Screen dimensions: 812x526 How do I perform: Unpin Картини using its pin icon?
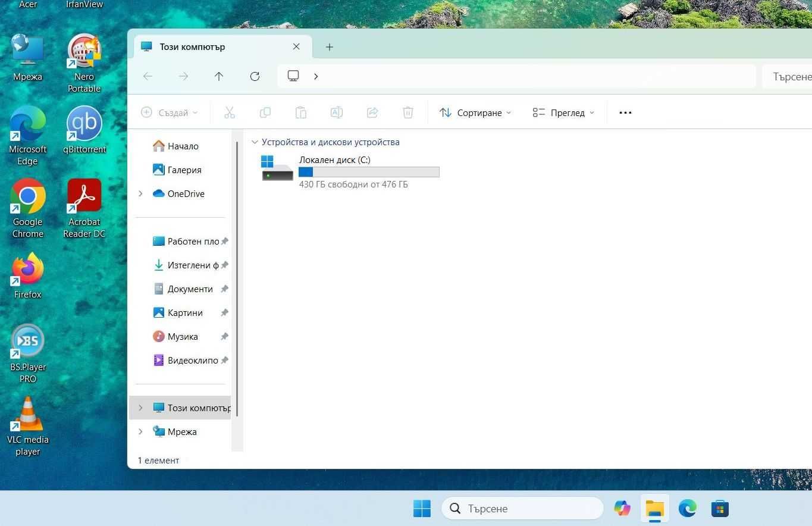[224, 312]
